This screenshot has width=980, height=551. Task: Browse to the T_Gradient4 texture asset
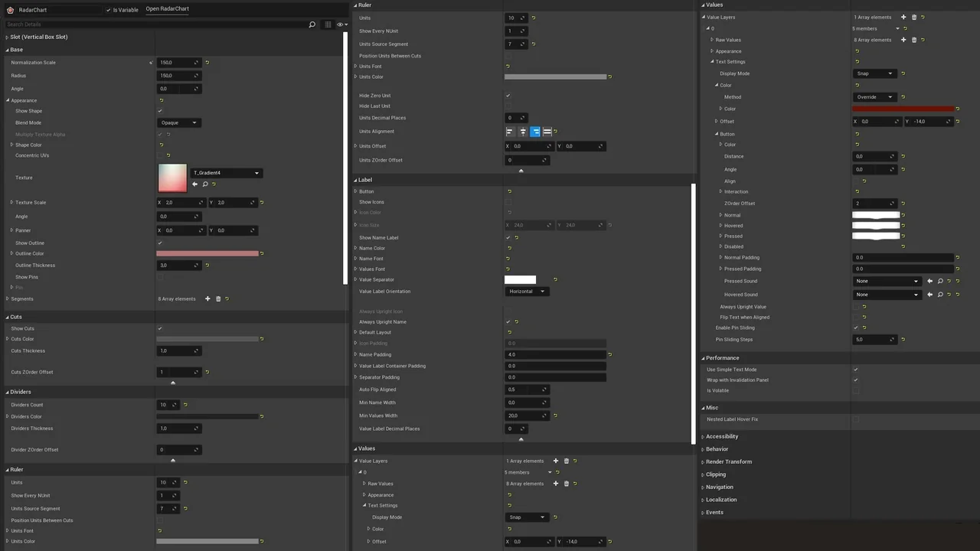(x=205, y=184)
